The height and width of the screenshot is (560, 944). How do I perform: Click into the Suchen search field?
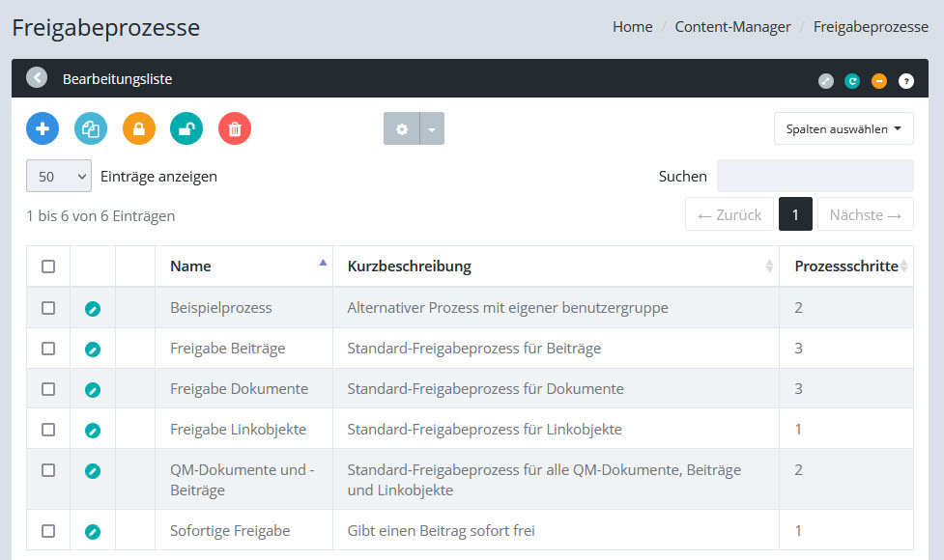[815, 176]
